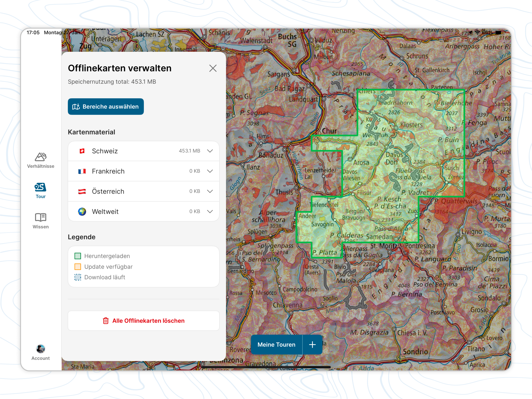Click the Download läuft dashed swatch
Screen dimensions: 532x399
coord(78,277)
